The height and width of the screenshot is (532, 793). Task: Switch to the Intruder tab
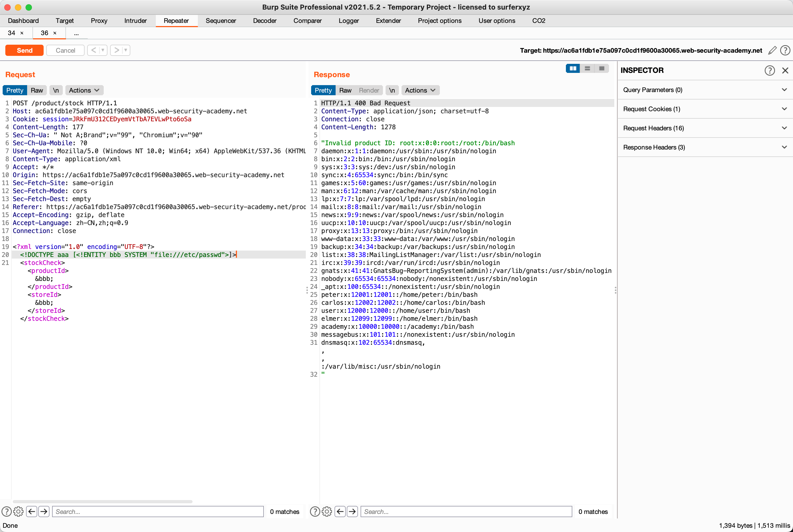click(136, 21)
